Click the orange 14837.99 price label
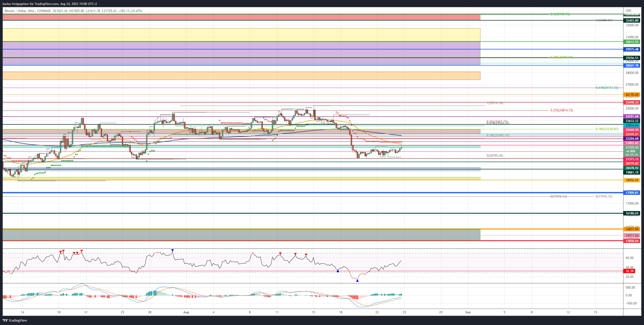The width and height of the screenshot is (644, 325). 632,229
